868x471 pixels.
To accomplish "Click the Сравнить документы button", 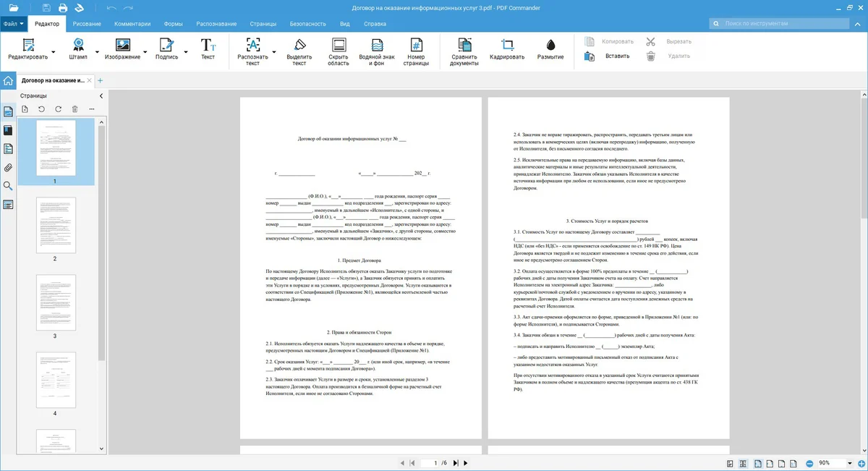I will pos(464,50).
